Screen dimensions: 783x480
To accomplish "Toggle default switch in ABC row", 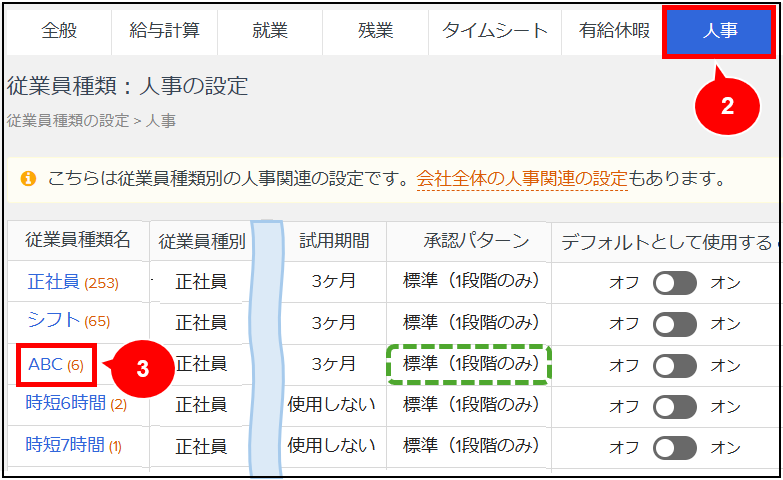I will click(x=674, y=365).
